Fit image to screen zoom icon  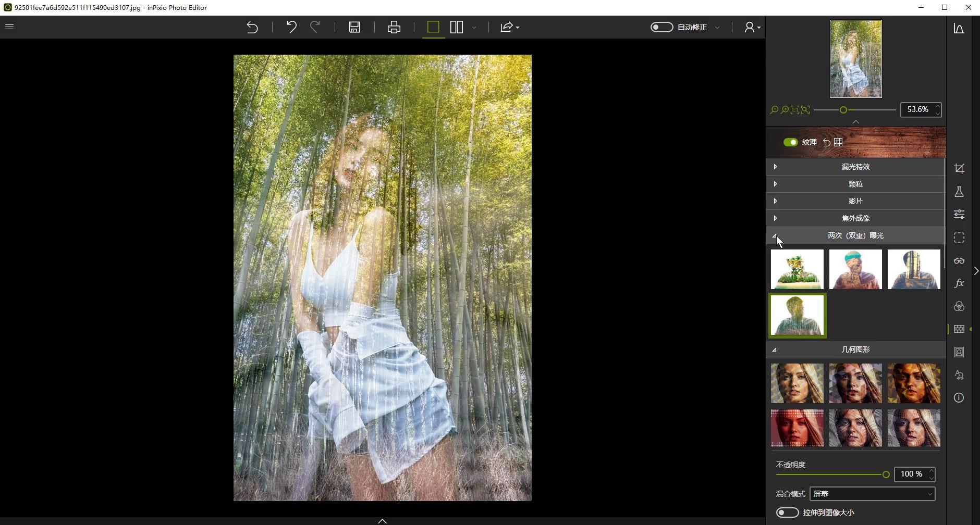click(x=805, y=110)
